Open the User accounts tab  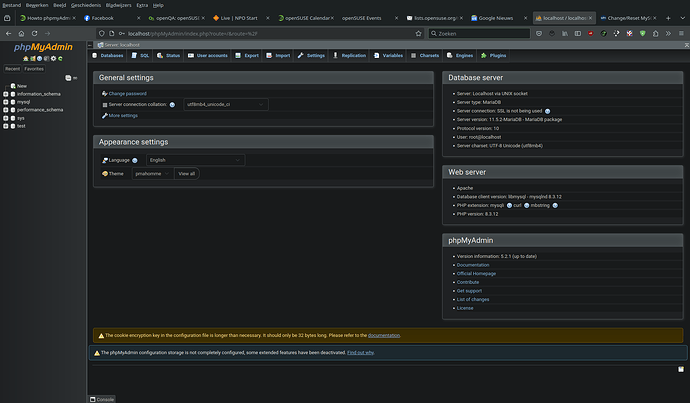pyautogui.click(x=209, y=56)
